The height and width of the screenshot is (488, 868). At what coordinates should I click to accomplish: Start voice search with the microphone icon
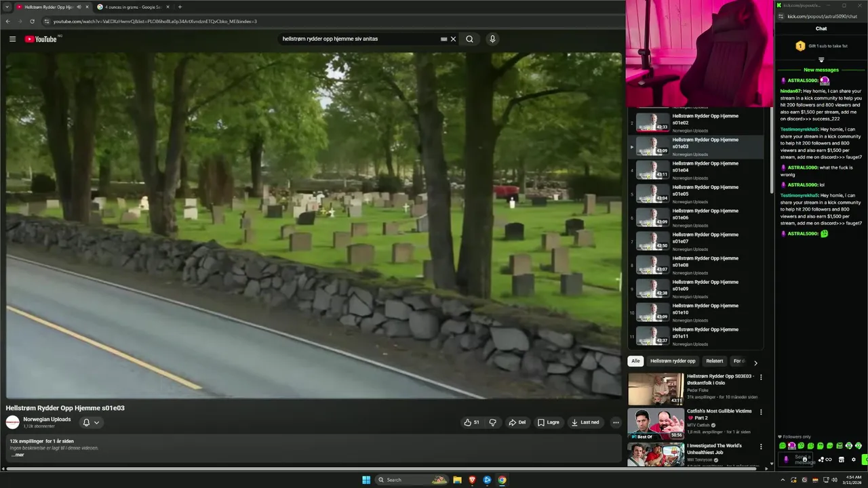(x=492, y=39)
